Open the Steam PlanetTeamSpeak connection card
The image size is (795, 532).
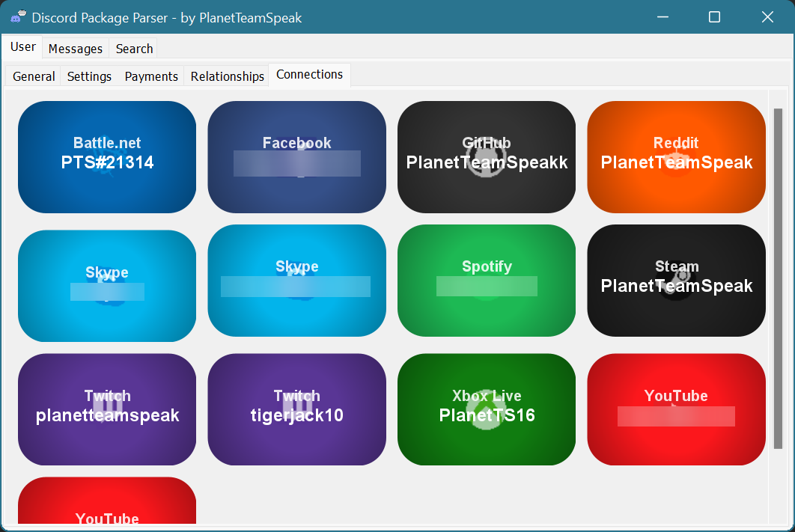coord(677,281)
